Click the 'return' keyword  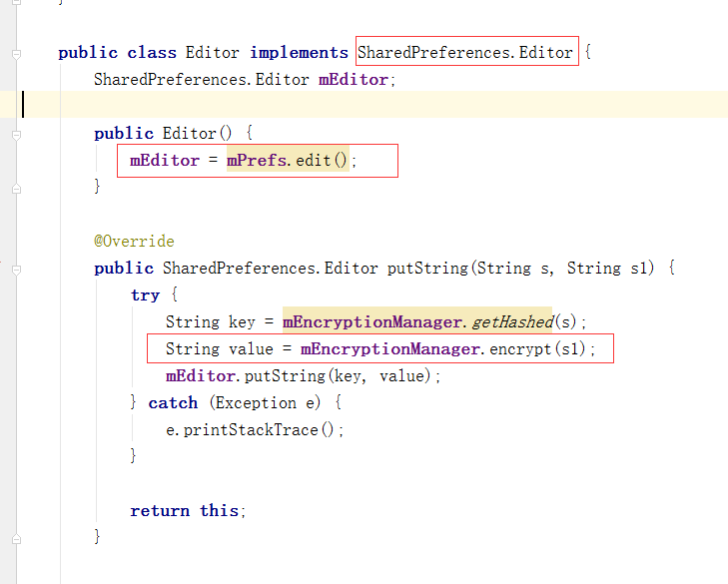pyautogui.click(x=160, y=511)
